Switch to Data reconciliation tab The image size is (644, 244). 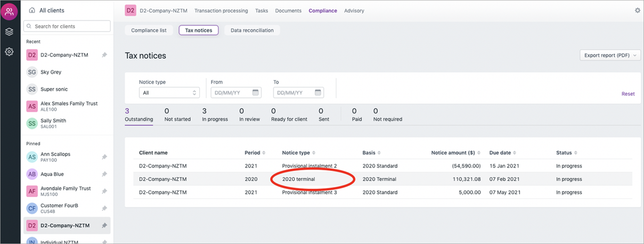point(252,30)
